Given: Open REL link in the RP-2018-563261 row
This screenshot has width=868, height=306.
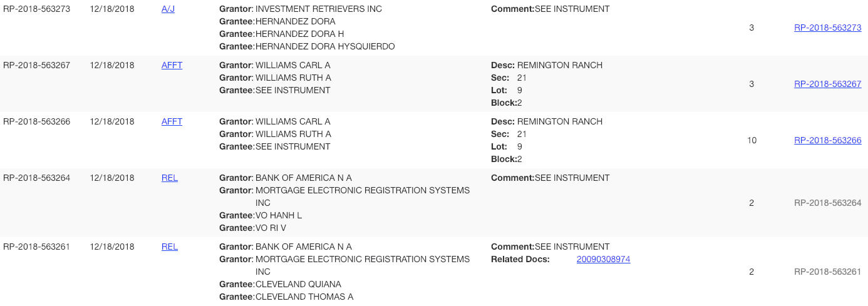Looking at the screenshot, I should [x=170, y=247].
